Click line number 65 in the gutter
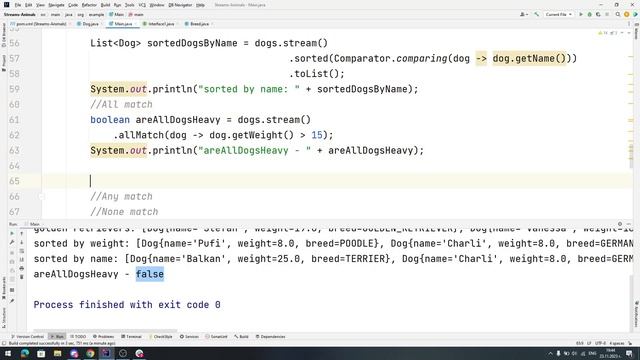 pyautogui.click(x=14, y=181)
